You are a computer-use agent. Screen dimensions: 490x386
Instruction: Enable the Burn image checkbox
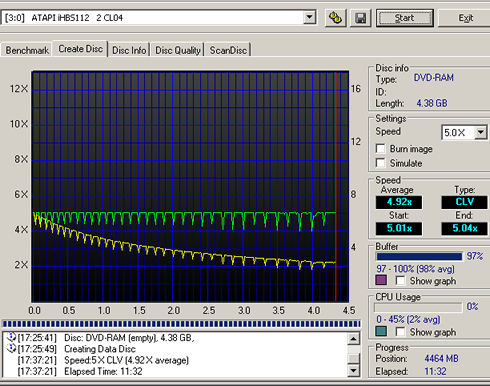[x=380, y=149]
